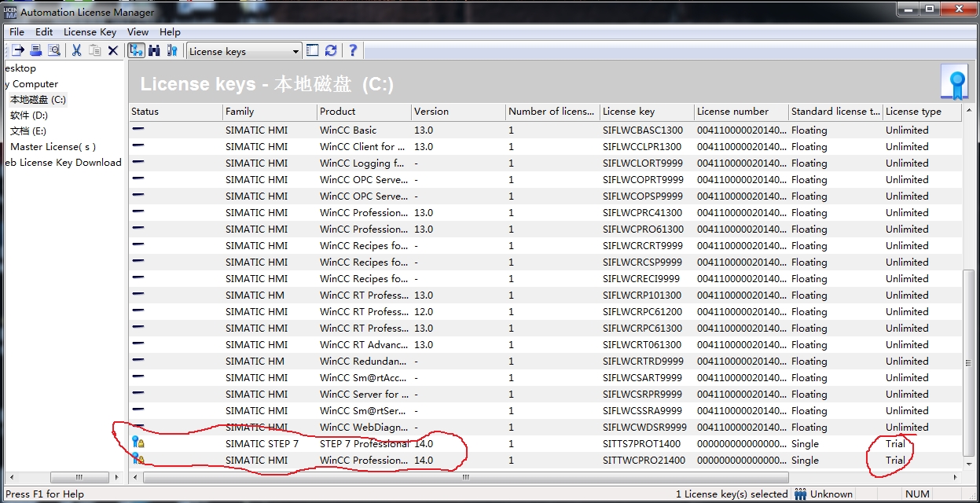
Task: Toggle the license tree view toolbar button
Action: coord(136,51)
